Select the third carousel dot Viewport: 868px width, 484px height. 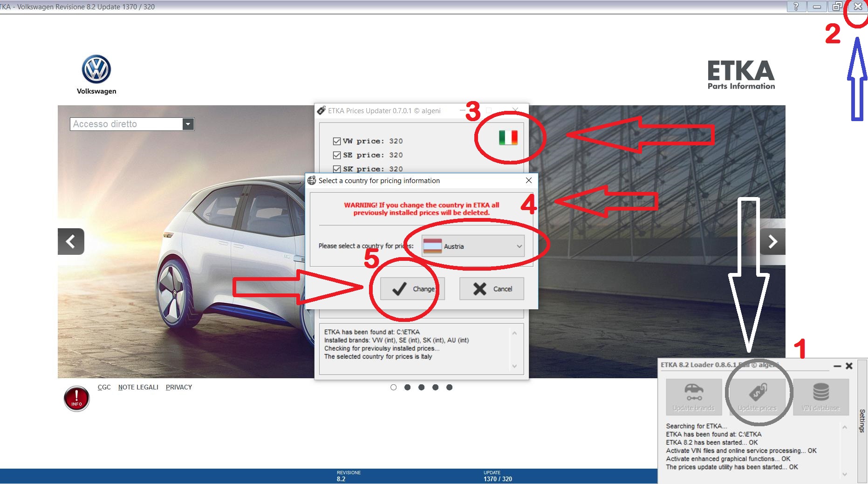422,387
